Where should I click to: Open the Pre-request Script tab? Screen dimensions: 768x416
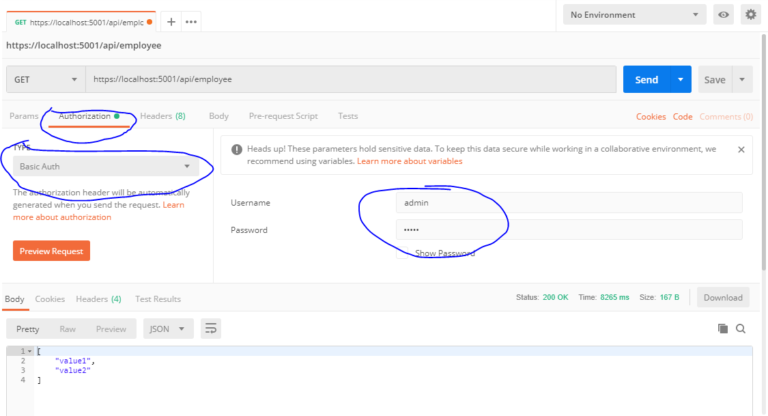(283, 116)
